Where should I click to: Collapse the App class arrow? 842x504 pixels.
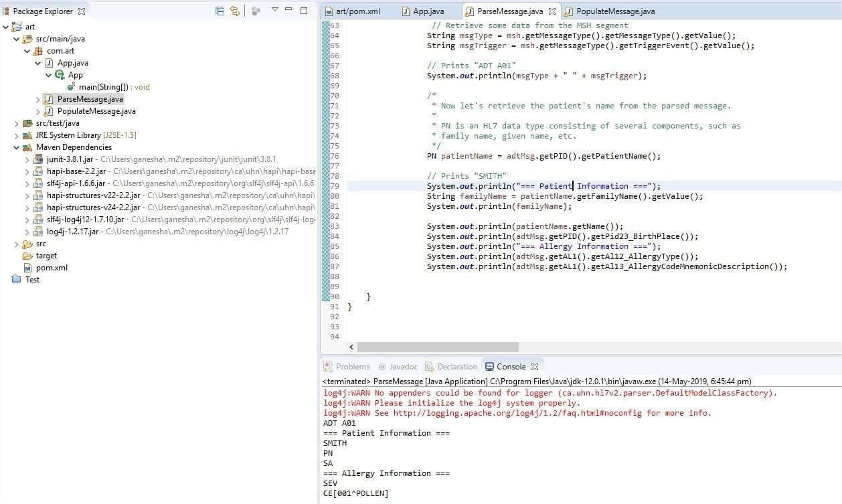pyautogui.click(x=49, y=75)
